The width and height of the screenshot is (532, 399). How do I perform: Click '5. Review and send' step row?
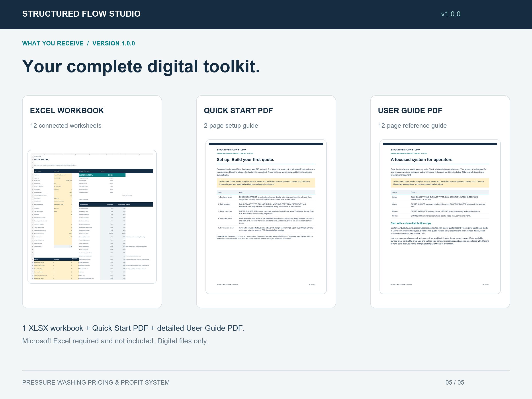pyautogui.click(x=266, y=229)
